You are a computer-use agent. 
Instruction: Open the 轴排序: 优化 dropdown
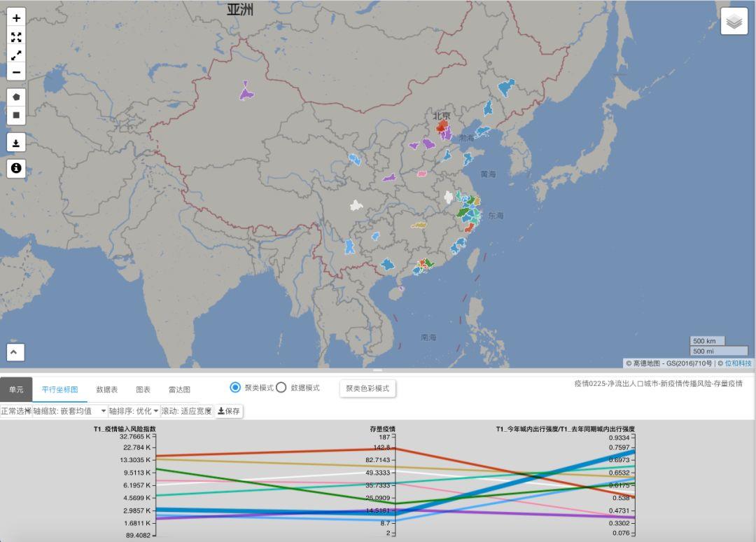(x=134, y=411)
